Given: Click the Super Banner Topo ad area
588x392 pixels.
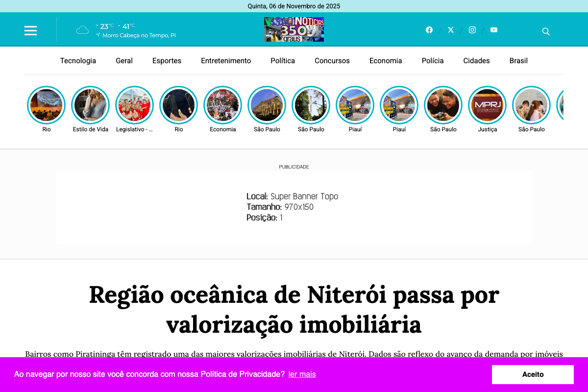Looking at the screenshot, I should (x=294, y=207).
